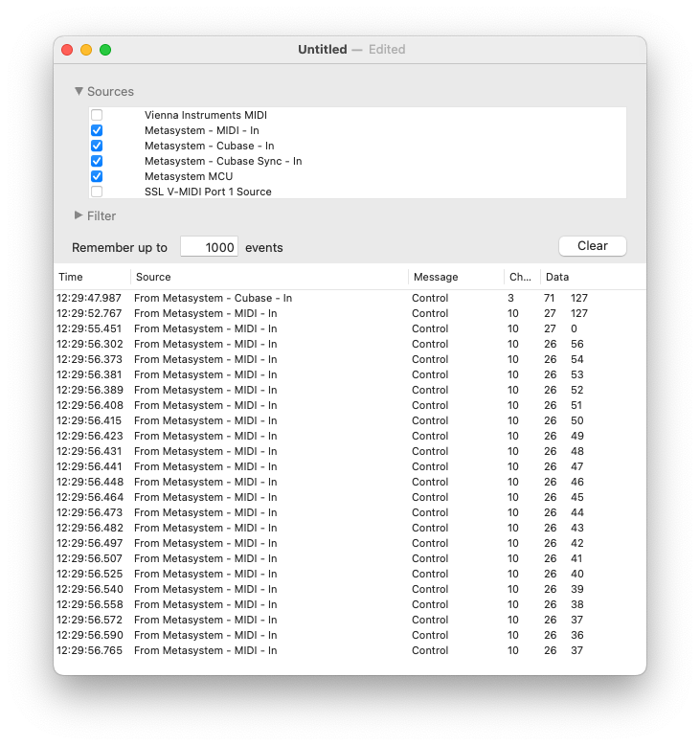Select the event row at 12:29:56.525
This screenshot has width=700, height=746.
click(x=350, y=574)
